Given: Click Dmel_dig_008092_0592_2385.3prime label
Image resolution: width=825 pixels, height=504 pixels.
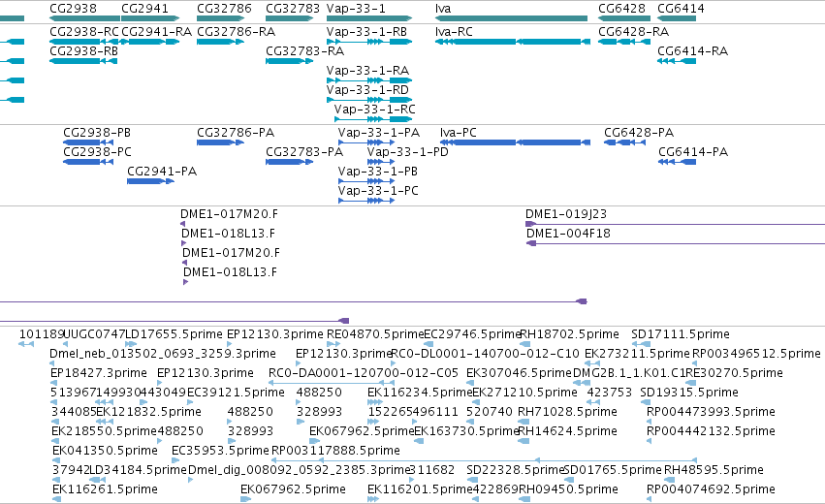Looking at the screenshot, I should point(299,470).
